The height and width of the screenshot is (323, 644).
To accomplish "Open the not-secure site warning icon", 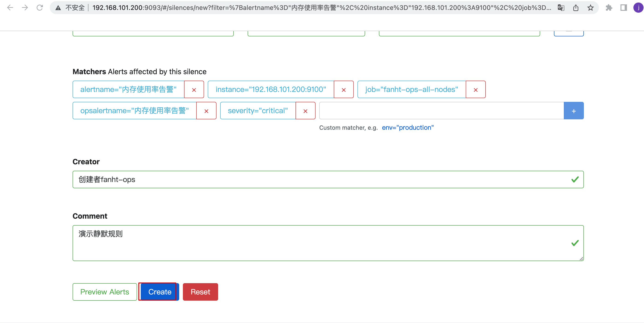I will tap(58, 8).
